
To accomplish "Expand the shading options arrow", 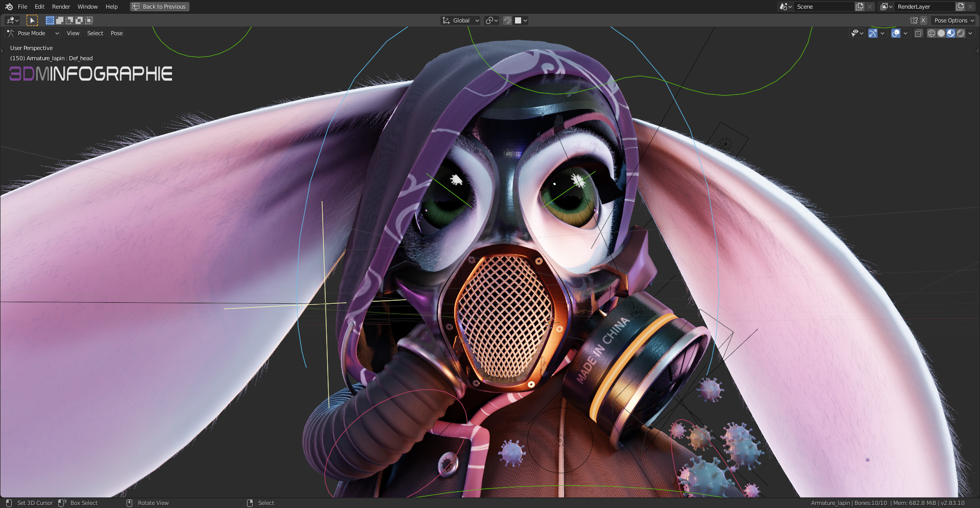I will (970, 33).
